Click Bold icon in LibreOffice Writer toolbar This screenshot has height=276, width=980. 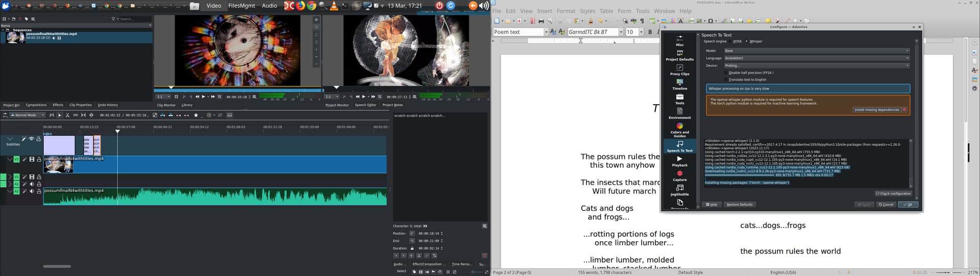point(650,32)
